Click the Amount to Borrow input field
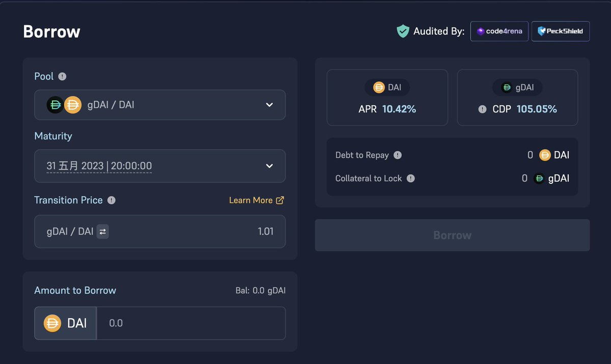Viewport: 611px width, 364px height. (x=191, y=323)
